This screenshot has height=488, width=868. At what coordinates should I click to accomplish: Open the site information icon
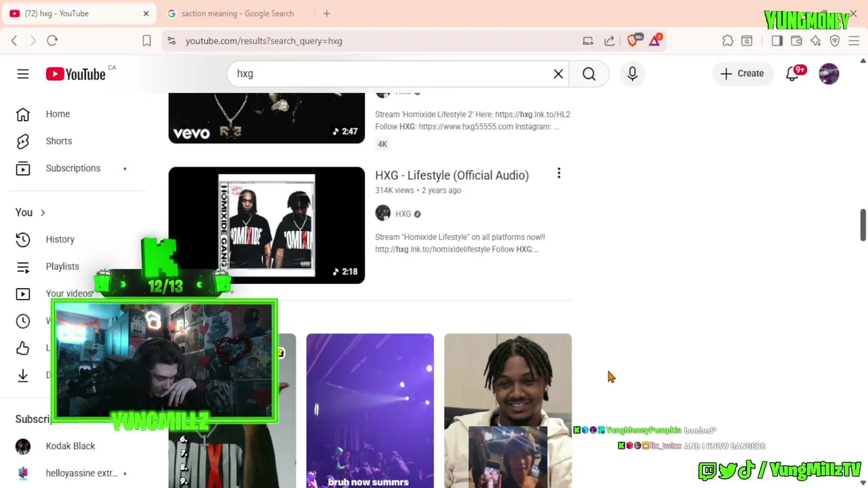pos(172,41)
